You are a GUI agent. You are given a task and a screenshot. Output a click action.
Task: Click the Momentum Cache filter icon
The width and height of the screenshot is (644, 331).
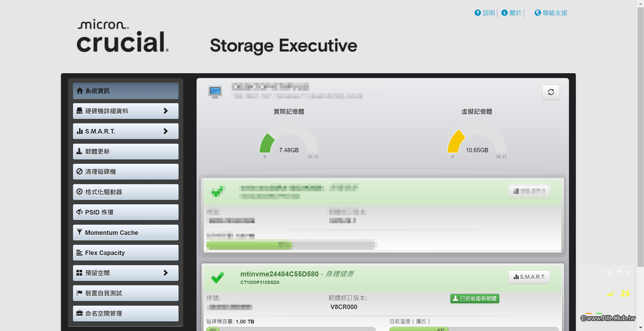point(79,232)
